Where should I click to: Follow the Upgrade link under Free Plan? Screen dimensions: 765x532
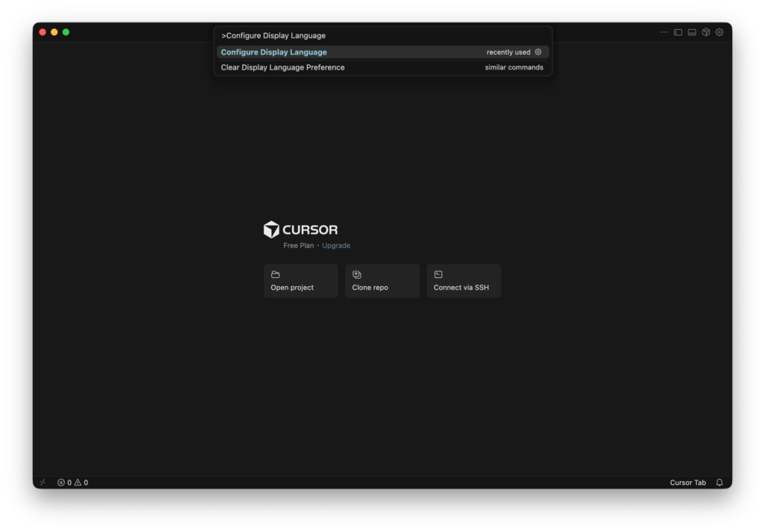point(336,246)
